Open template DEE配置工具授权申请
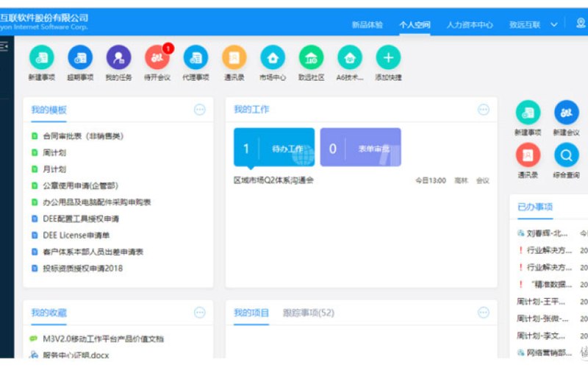The image size is (588, 368). (x=81, y=219)
